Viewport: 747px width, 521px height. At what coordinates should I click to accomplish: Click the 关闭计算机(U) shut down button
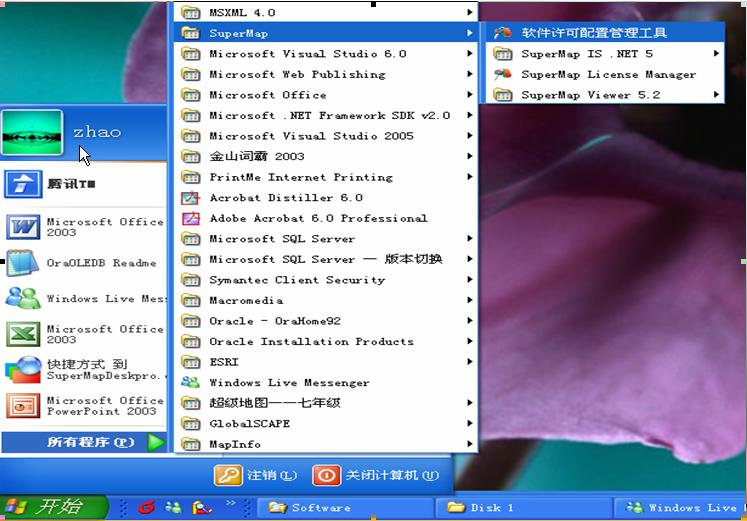375,475
